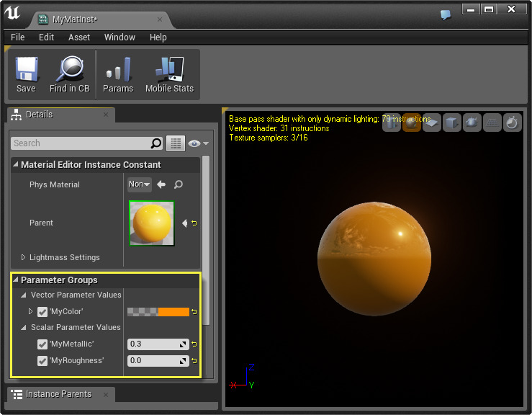
Task: Set preview mesh to cube primitive
Action: (451, 123)
